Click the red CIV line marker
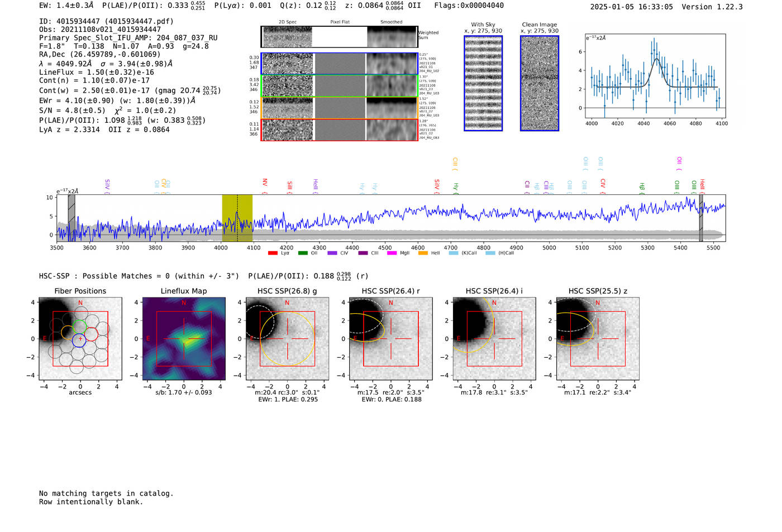Image resolution: width=782 pixels, height=532 pixels. [602, 186]
